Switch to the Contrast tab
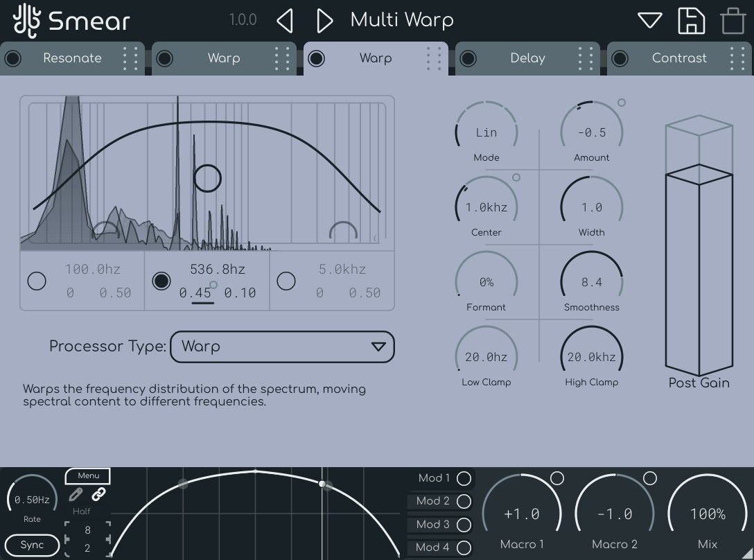This screenshot has height=560, width=754. coord(679,58)
